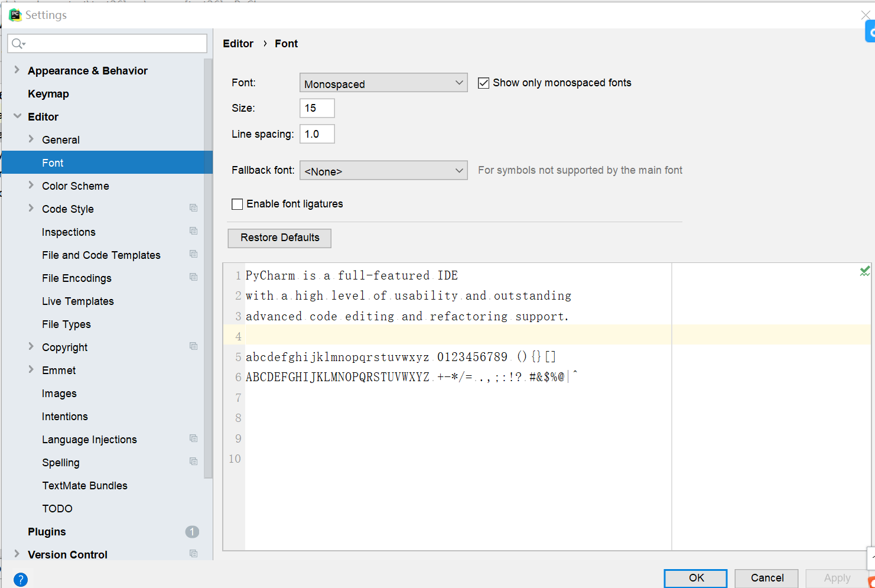Click line number 4 in preview gutter

point(238,336)
